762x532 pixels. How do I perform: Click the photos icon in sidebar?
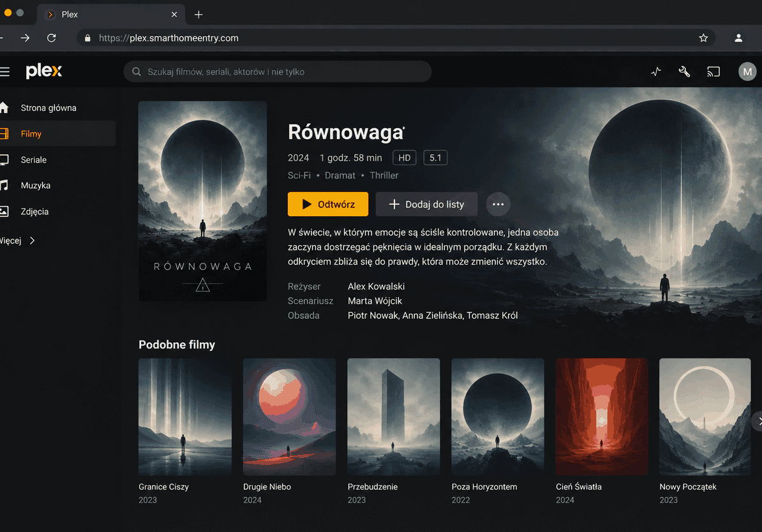pyautogui.click(x=4, y=211)
